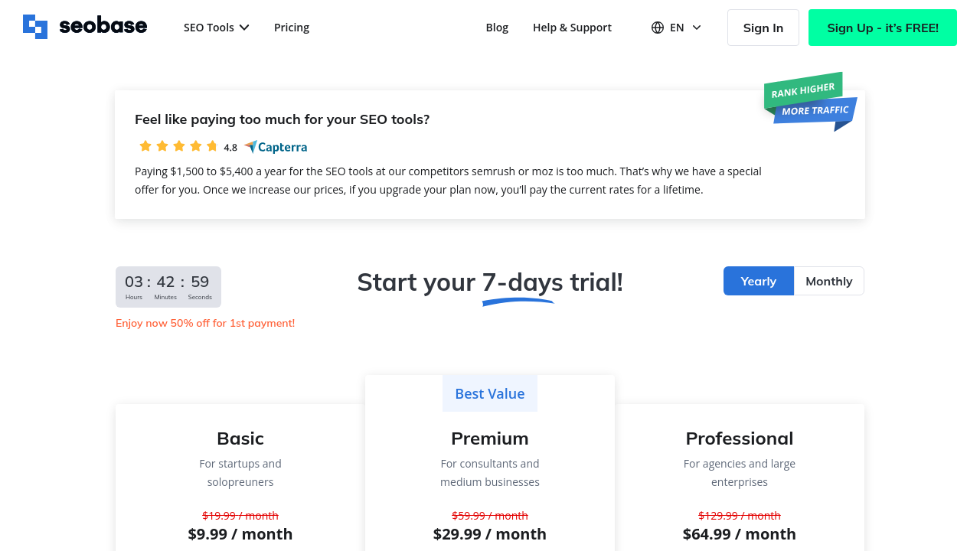Click the countdown timer box
Viewport: 980px width, 551px height.
coord(168,287)
